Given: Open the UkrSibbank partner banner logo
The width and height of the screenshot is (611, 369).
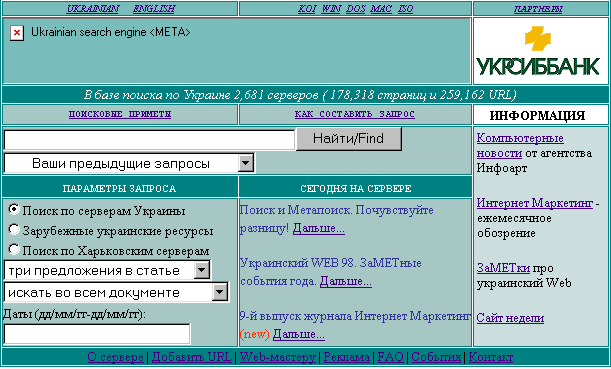Looking at the screenshot, I should tap(540, 51).
